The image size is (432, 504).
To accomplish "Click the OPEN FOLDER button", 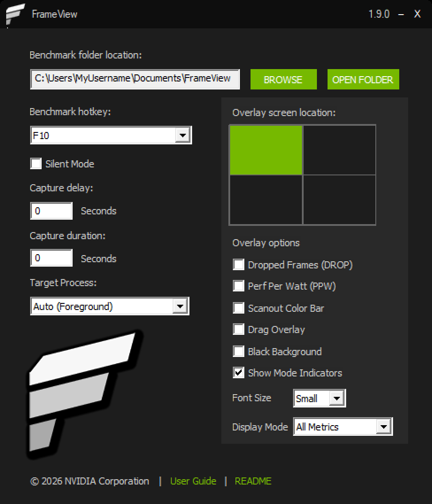I will click(x=363, y=79).
